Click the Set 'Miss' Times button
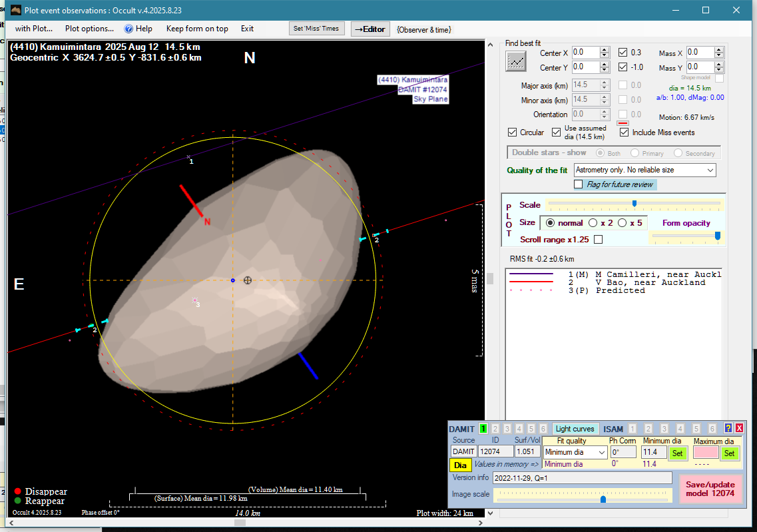Screen dimensions: 757x532 click(317, 29)
